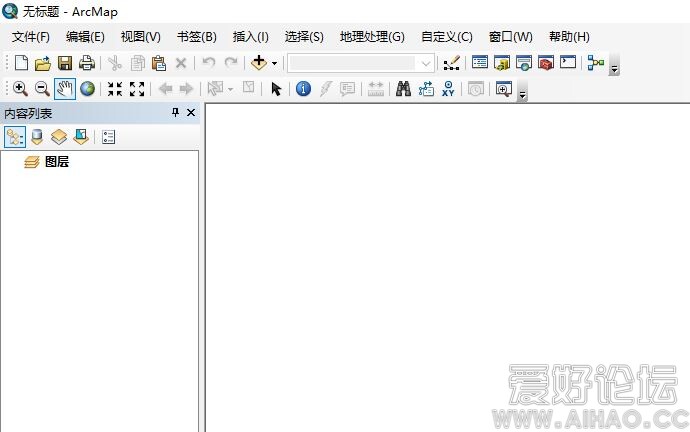Click the Hyperlink lightning tool
The height and width of the screenshot is (432, 690).
(325, 89)
